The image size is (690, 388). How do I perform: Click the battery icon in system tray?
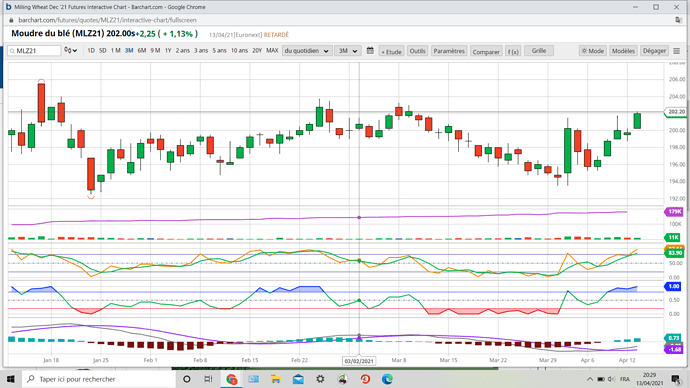click(x=601, y=379)
